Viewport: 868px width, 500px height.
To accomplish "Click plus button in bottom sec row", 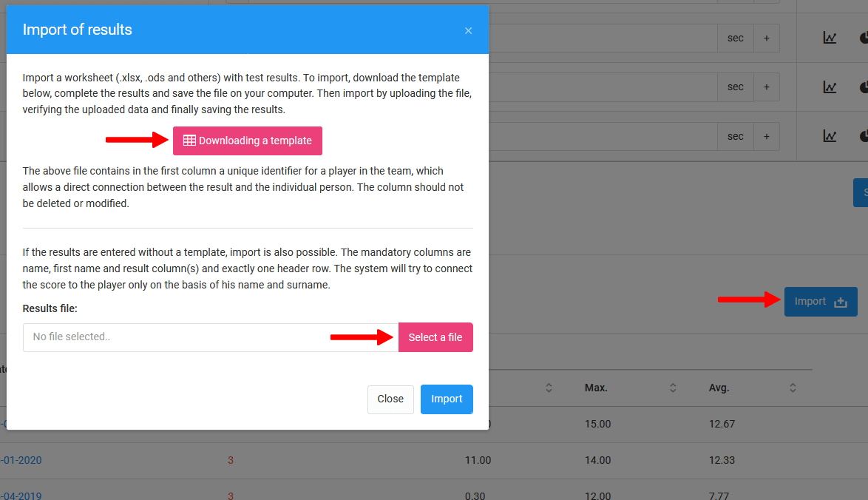I will [x=766, y=136].
